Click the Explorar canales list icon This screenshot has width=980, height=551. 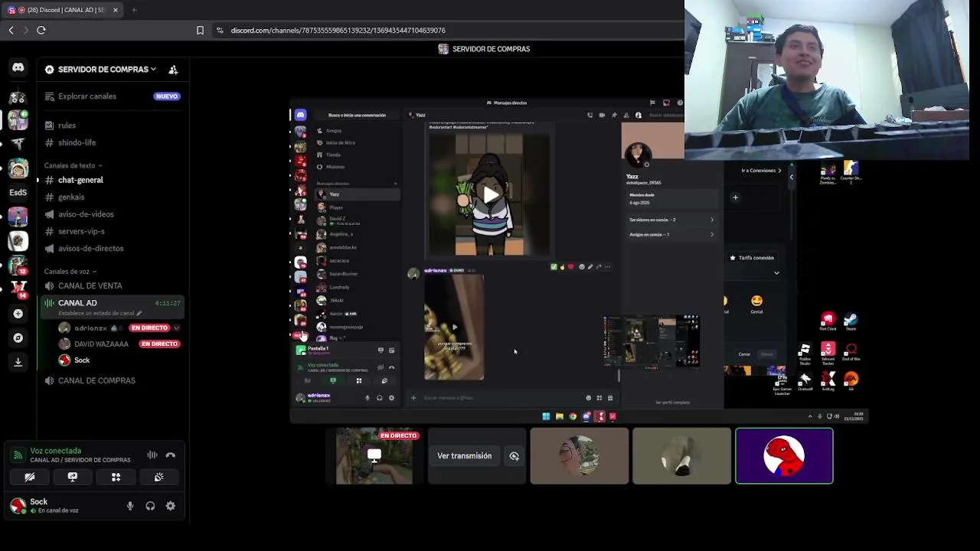click(50, 96)
